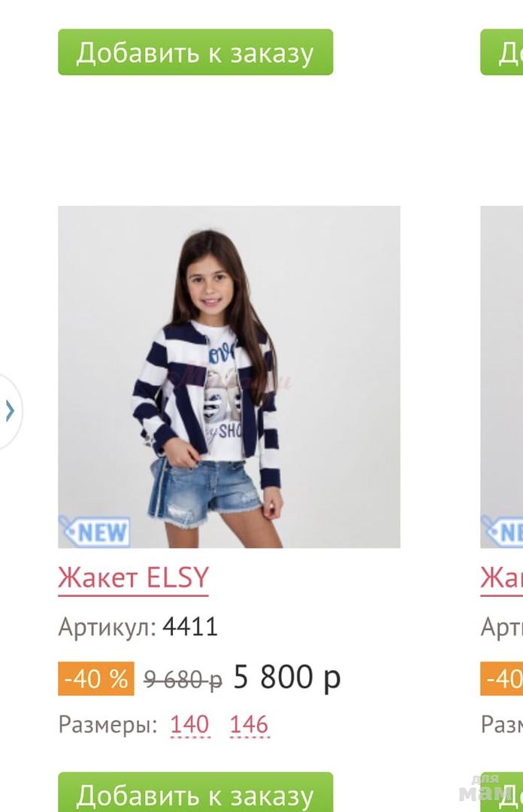Open the Жакет ELSY product link

pyautogui.click(x=133, y=578)
